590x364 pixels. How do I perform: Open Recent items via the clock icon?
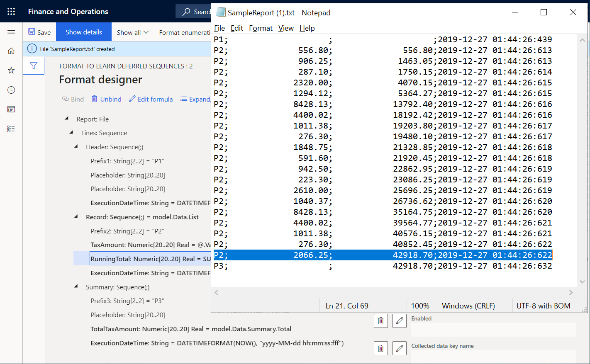tap(11, 90)
